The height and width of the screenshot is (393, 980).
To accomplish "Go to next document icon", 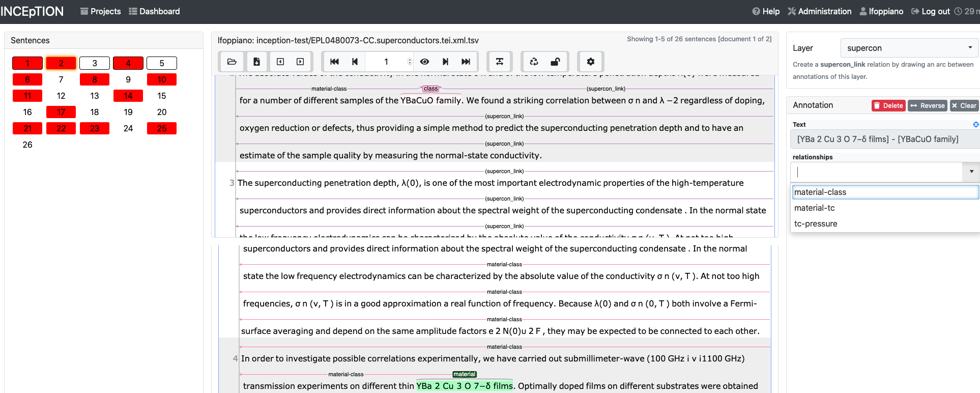I will [x=300, y=62].
